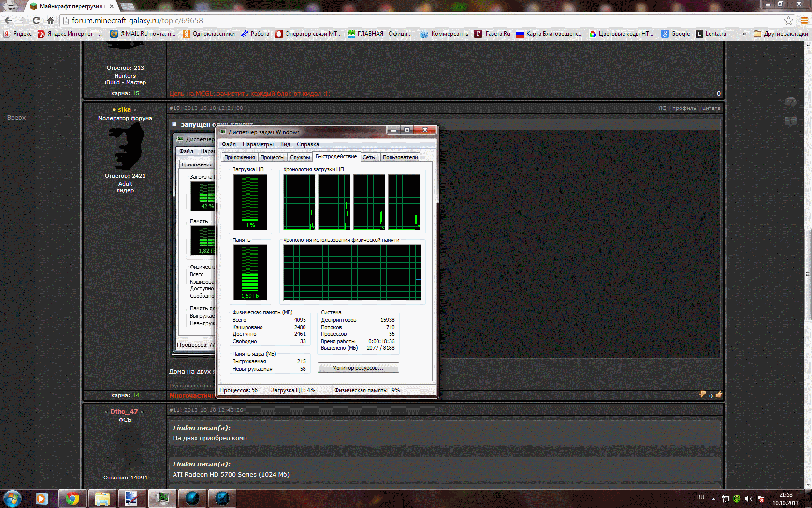Image resolution: width=812 pixels, height=508 pixels.
Task: Switch to the Службы tab
Action: click(x=300, y=157)
